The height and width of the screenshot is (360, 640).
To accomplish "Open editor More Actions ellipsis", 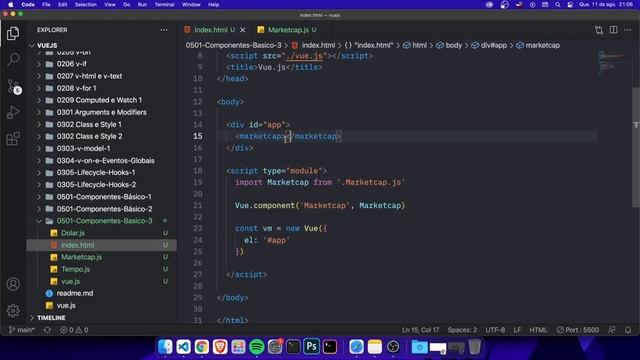I will coord(628,30).
